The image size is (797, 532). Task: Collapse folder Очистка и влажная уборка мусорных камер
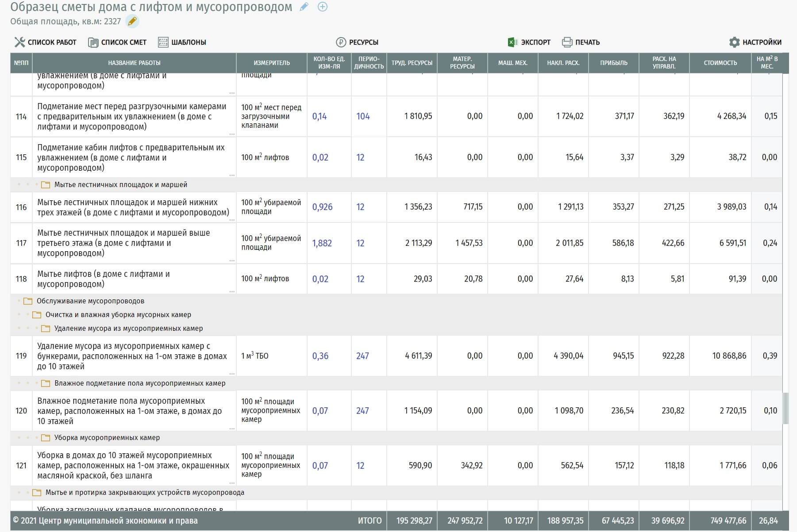coord(37,315)
